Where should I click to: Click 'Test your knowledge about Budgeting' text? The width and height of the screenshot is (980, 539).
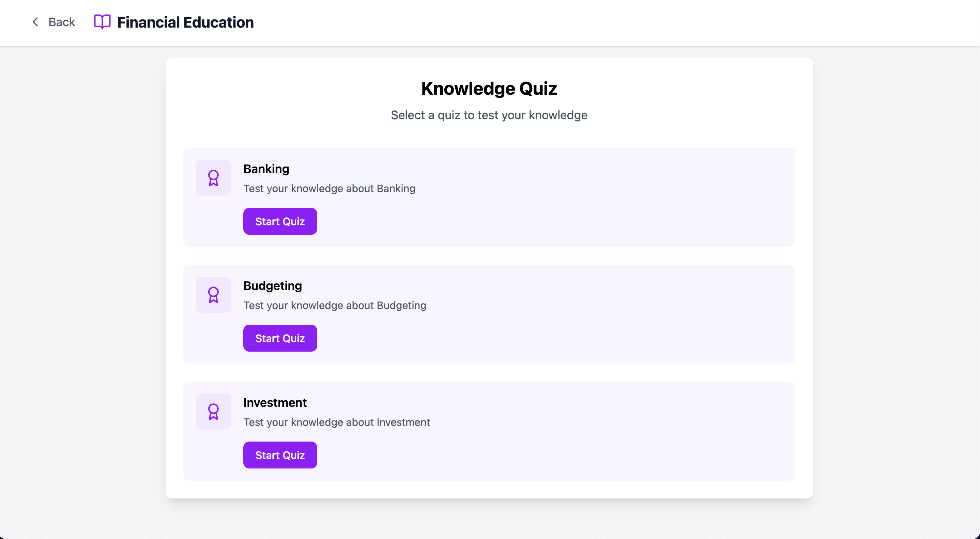335,306
